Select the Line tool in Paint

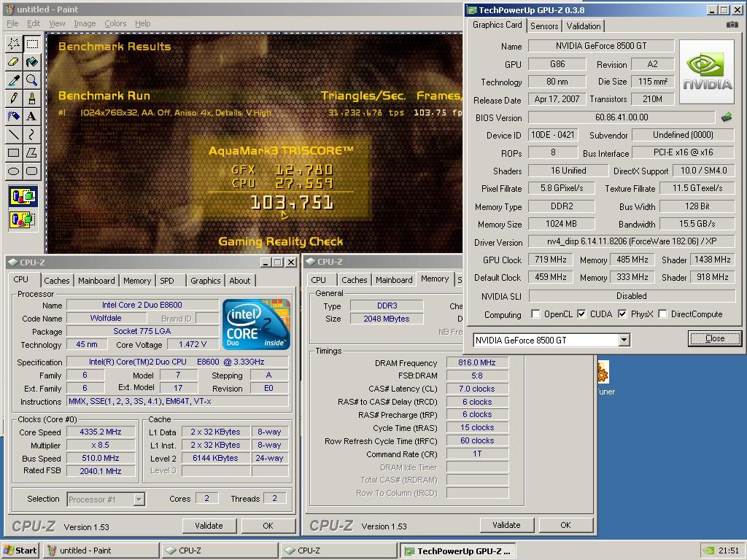[14, 135]
